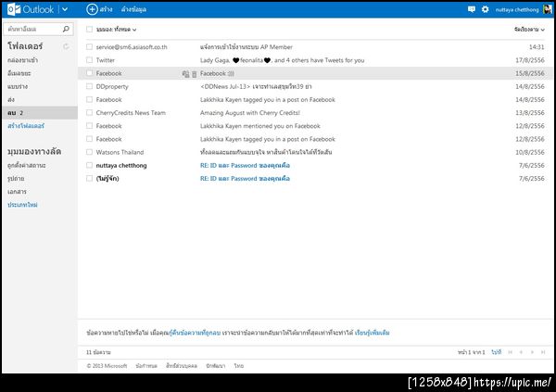Open the เอกสาร documents quick view

(17, 192)
